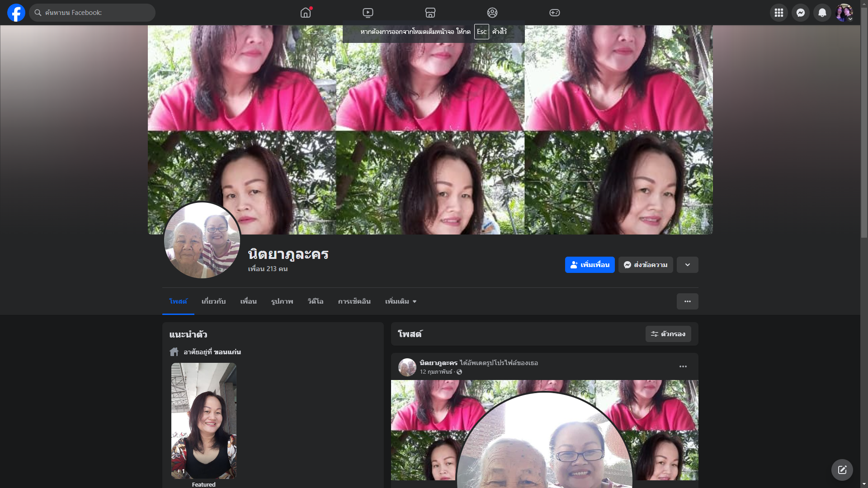Open the Groups icon
868x488 pixels.
pos(492,13)
